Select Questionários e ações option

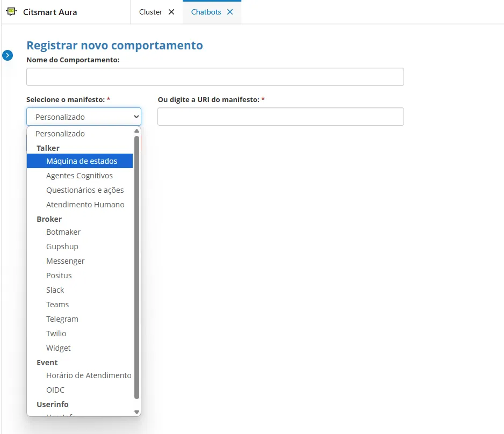click(x=80, y=190)
